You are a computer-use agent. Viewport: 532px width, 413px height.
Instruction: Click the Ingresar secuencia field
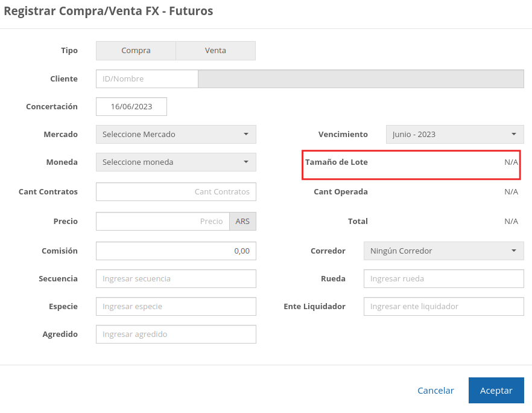click(x=176, y=279)
